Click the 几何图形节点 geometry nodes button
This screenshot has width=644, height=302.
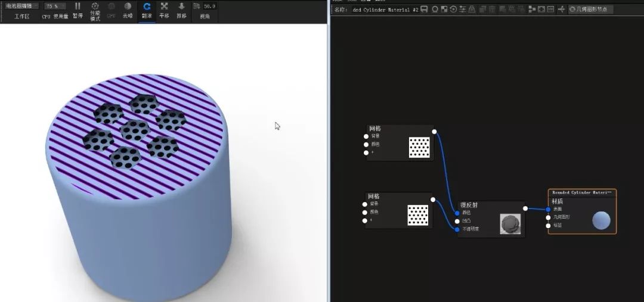click(590, 9)
